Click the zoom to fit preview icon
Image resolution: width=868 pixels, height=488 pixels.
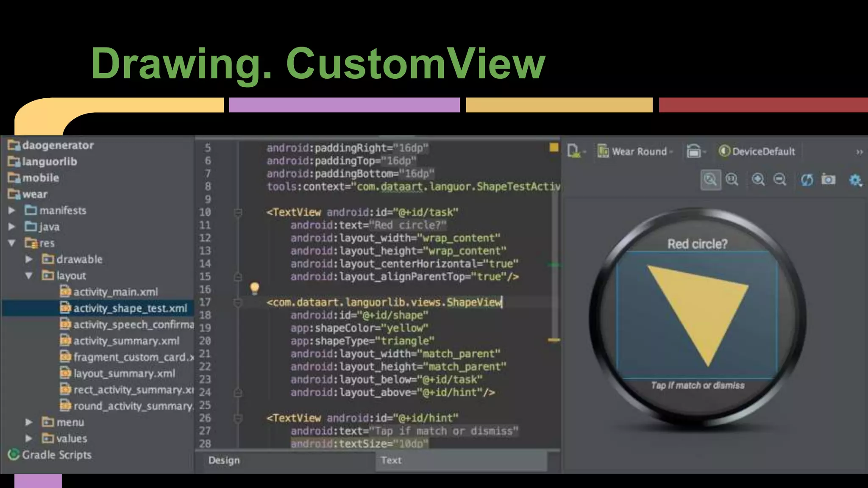[710, 180]
